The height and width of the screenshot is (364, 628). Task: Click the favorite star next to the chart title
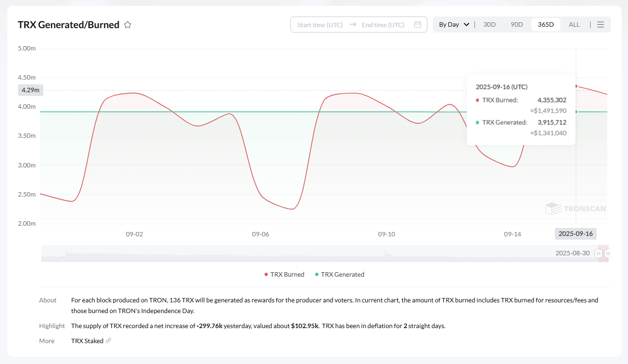128,25
